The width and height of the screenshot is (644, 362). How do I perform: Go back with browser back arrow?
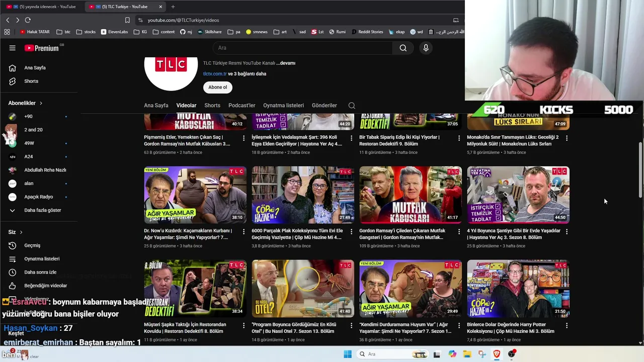point(8,20)
